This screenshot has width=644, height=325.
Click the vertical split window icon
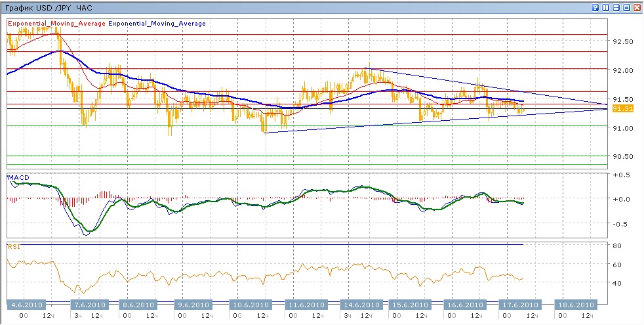[606, 7]
